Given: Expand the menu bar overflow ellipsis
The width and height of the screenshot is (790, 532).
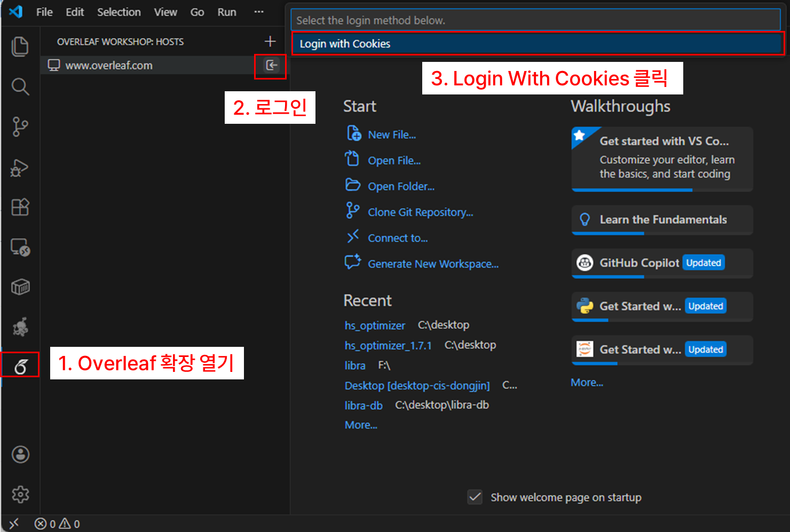Looking at the screenshot, I should (259, 12).
